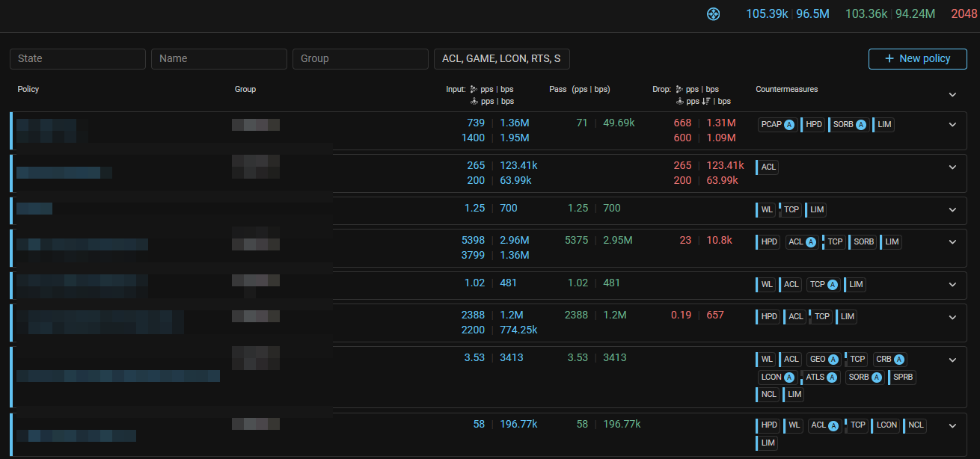Click into the Name filter field
Viewport: 980px width, 459px height.
coord(218,59)
